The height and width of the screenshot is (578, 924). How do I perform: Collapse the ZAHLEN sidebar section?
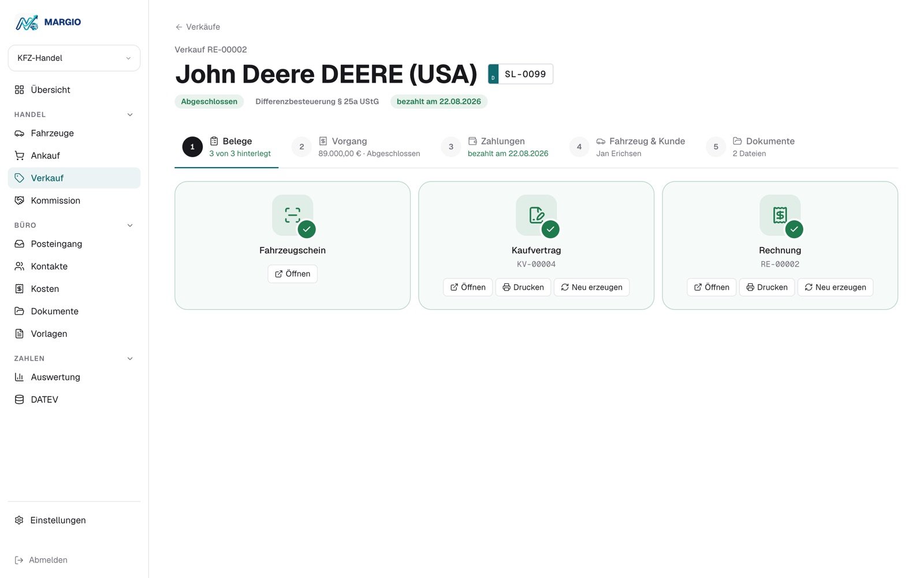[x=130, y=358]
